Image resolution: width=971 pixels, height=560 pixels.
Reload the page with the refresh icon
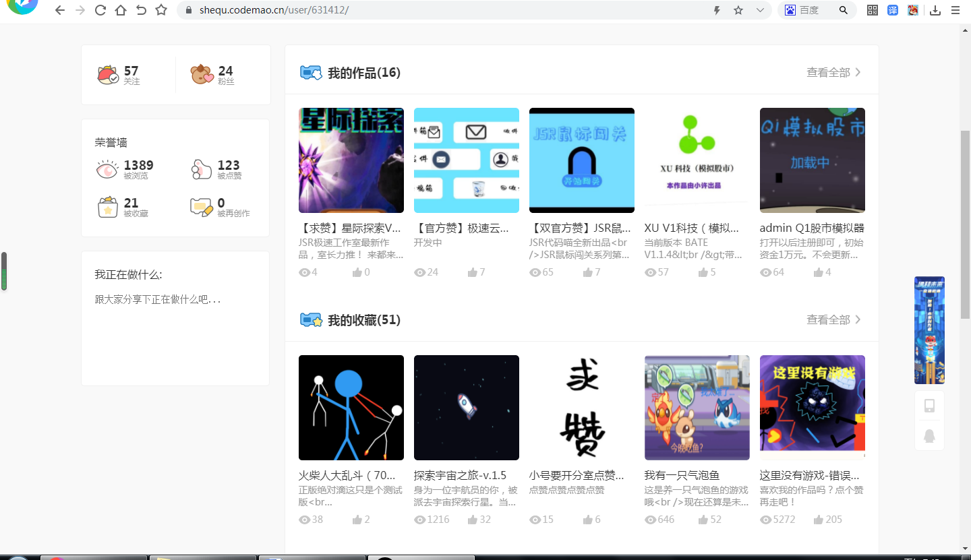click(100, 10)
